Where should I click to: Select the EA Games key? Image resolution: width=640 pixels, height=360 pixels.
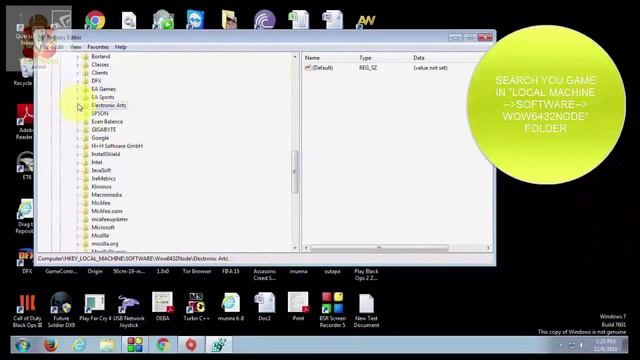point(103,89)
